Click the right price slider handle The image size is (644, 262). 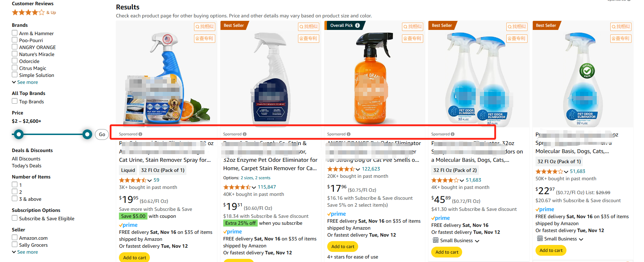tap(87, 134)
